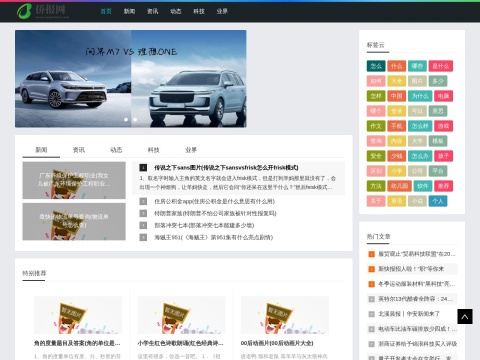Click the 幼儿园 tag
The image size is (480, 360).
click(x=399, y=186)
